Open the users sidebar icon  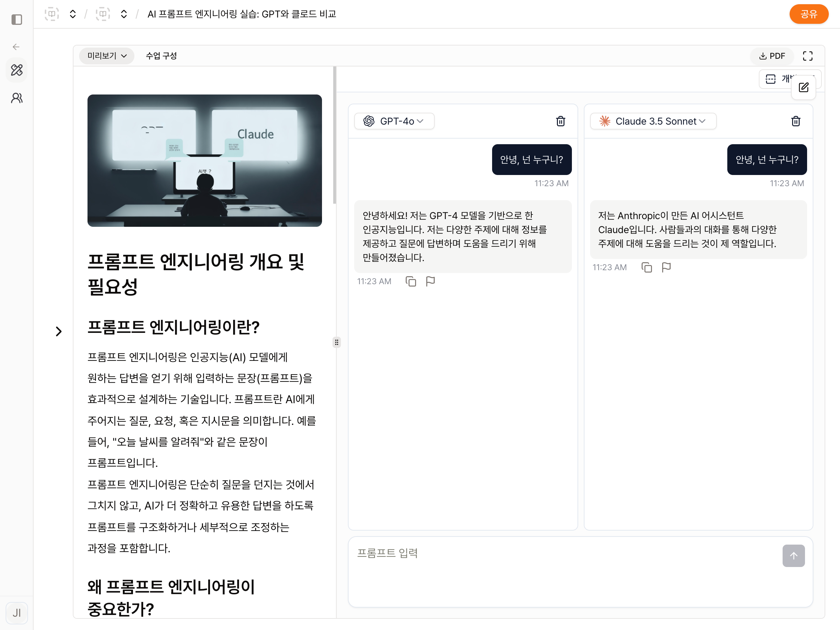pos(17,98)
